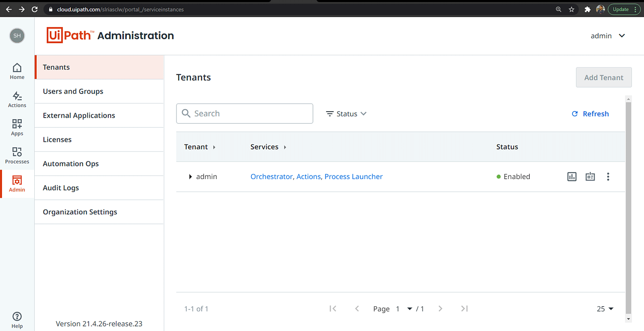Image resolution: width=644 pixels, height=331 pixels.
Task: Open the admin account dropdown
Action: [x=608, y=36]
